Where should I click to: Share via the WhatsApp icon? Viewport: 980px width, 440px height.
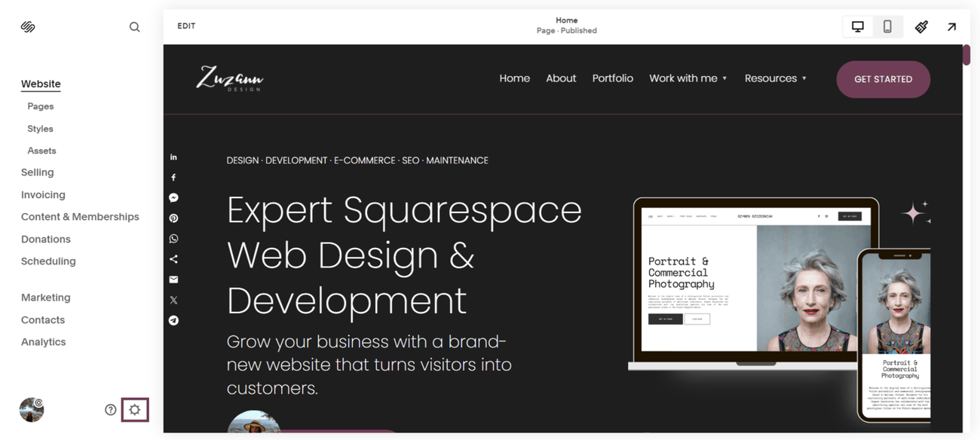173,238
